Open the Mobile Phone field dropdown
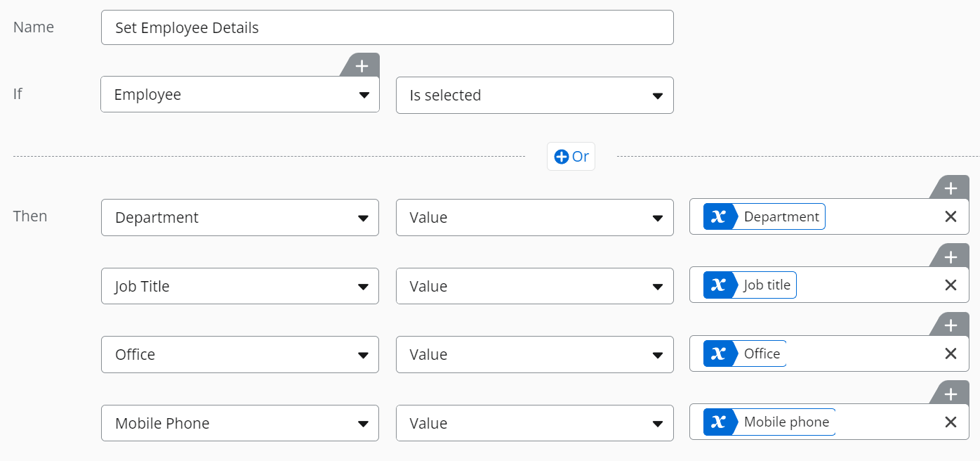This screenshot has height=461, width=980. coord(240,423)
